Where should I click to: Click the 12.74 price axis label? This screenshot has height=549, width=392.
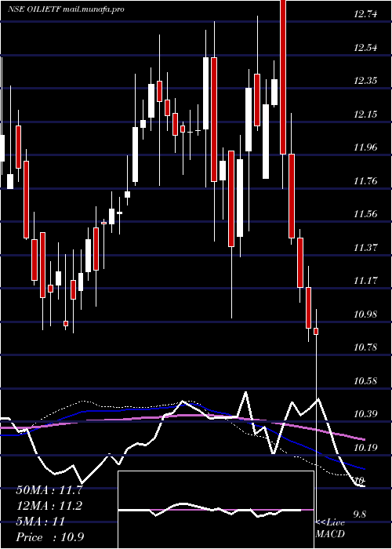[365, 15]
